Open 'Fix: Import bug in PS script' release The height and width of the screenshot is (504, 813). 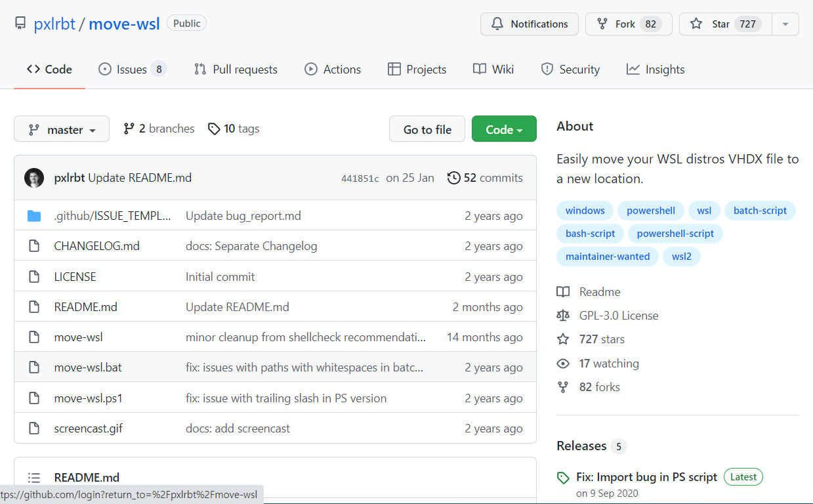(646, 477)
